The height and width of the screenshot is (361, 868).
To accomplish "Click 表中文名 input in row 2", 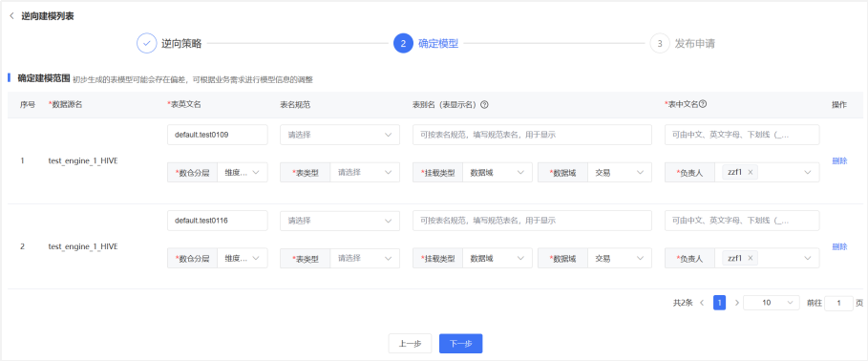I will point(742,221).
